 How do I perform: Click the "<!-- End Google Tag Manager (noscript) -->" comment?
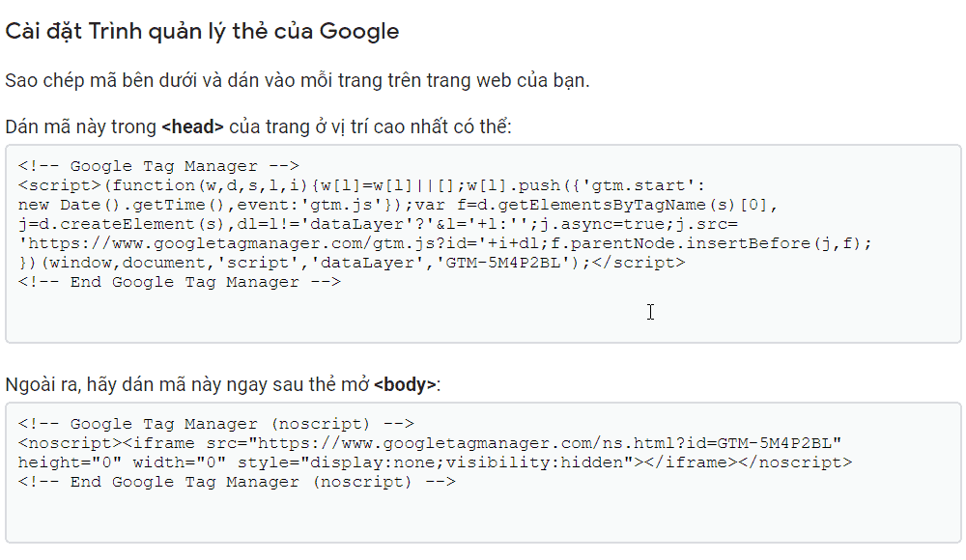[x=237, y=482]
